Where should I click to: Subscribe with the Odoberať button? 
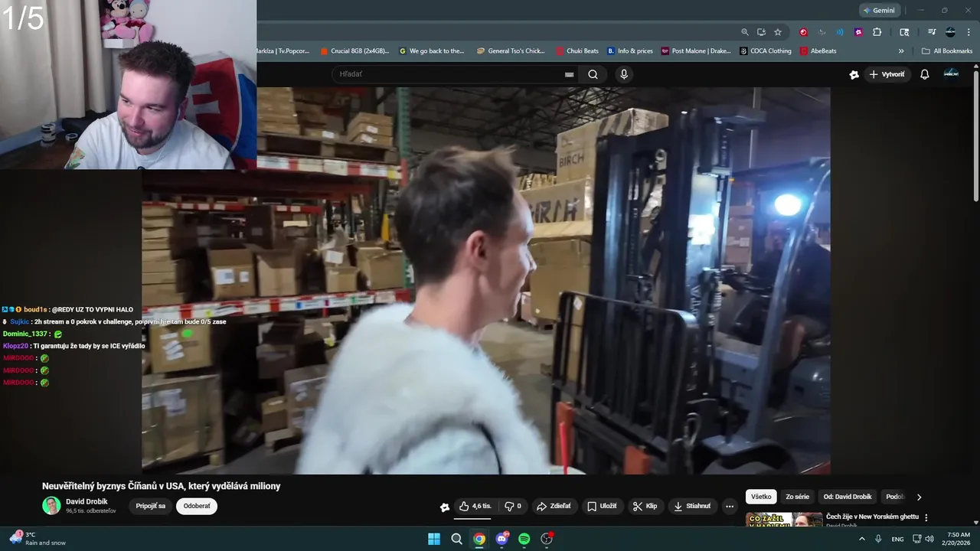[x=197, y=506]
